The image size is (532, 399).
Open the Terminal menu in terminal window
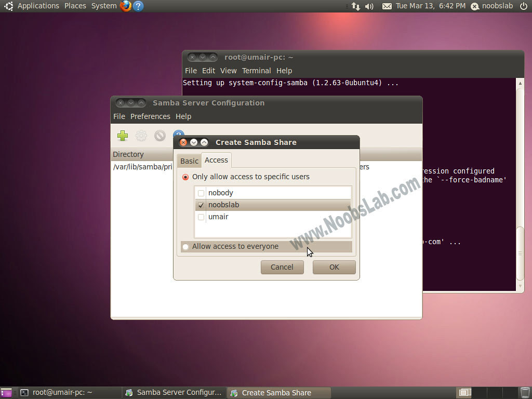[257, 71]
